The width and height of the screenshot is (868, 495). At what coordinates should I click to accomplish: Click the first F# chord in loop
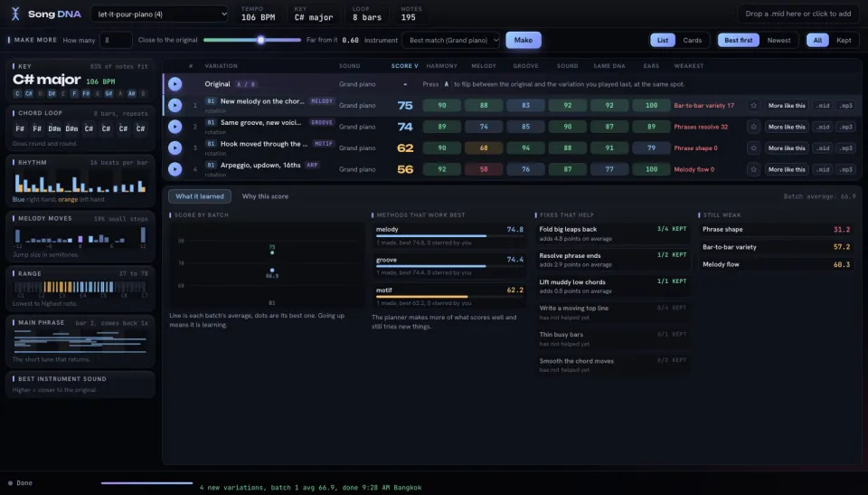(x=20, y=129)
